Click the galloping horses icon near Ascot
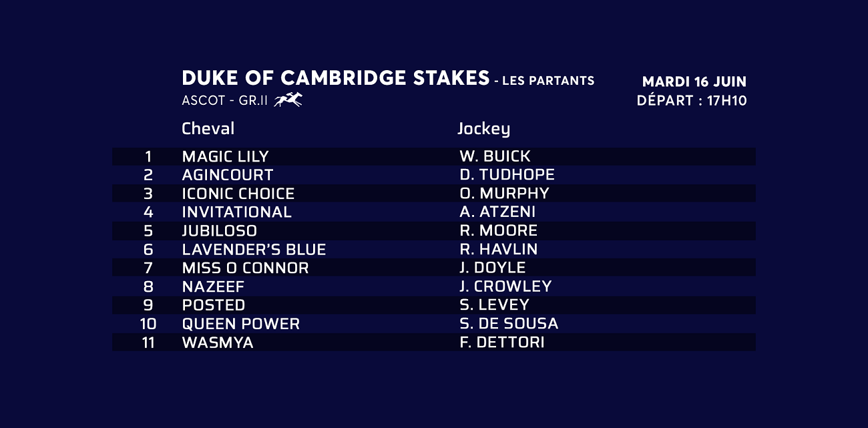Viewport: 868px width, 428px height. (288, 100)
